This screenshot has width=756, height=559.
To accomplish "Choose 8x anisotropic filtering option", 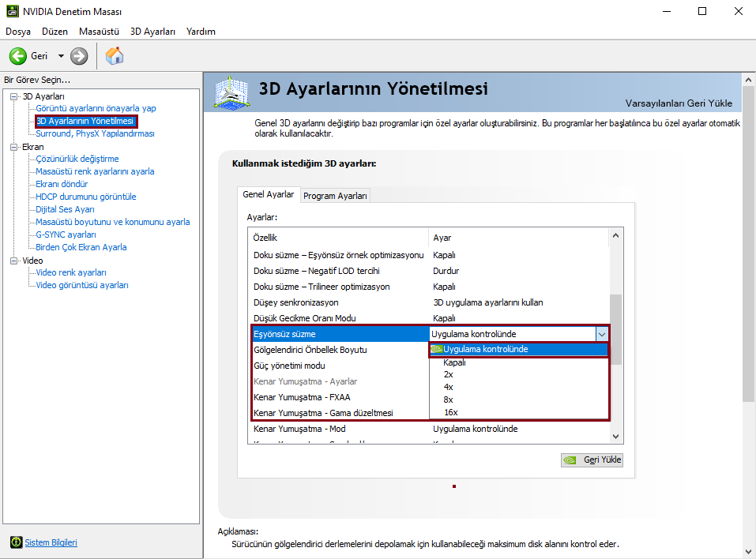I will 519,400.
